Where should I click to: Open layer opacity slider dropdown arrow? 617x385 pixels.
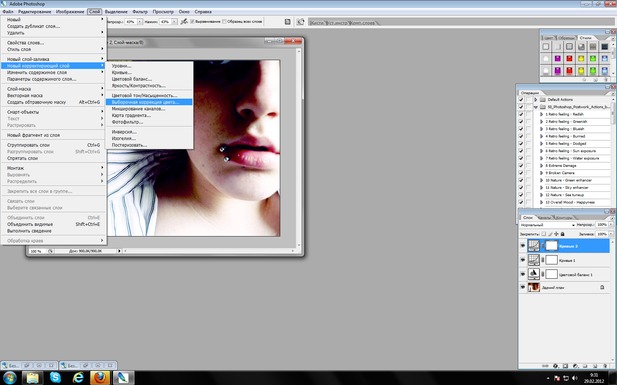click(x=611, y=225)
